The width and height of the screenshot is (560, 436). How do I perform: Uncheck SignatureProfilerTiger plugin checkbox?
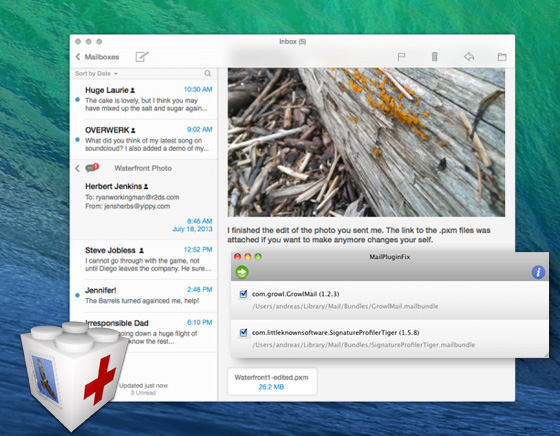click(243, 333)
